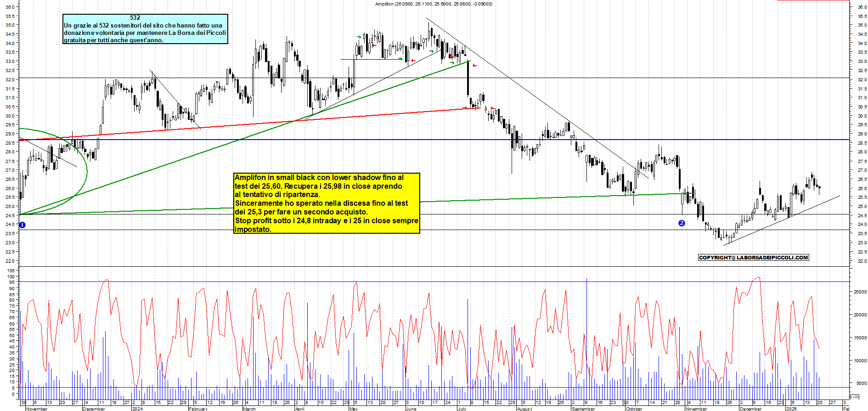This screenshot has height=411, width=868.
Task: Click the 'June' month label
Action: (411, 409)
